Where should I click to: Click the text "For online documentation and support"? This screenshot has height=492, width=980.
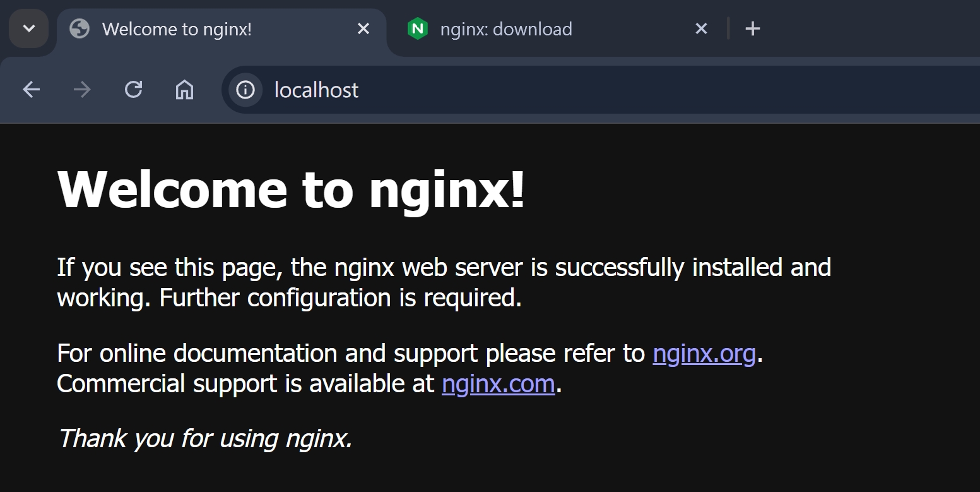(269, 354)
